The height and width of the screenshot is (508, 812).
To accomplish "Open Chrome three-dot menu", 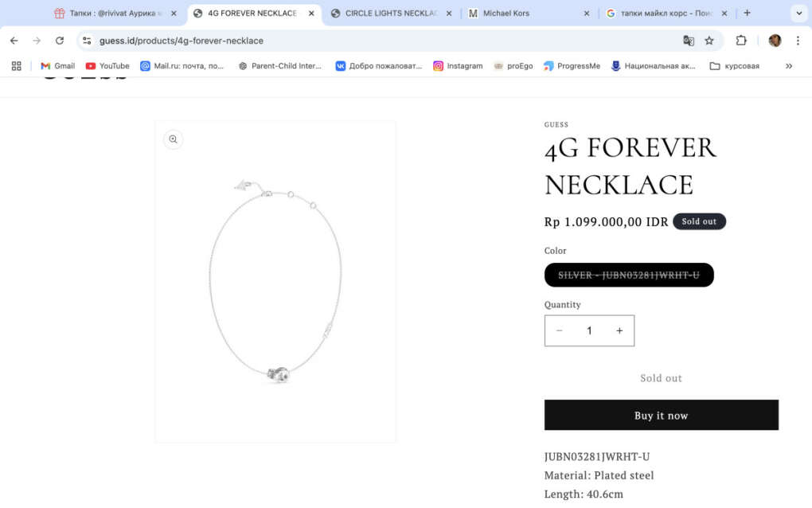I will click(798, 41).
